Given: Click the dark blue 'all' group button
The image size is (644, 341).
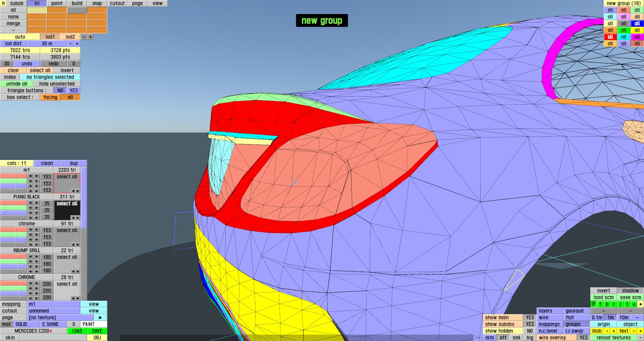Looking at the screenshot, I should [637, 23].
